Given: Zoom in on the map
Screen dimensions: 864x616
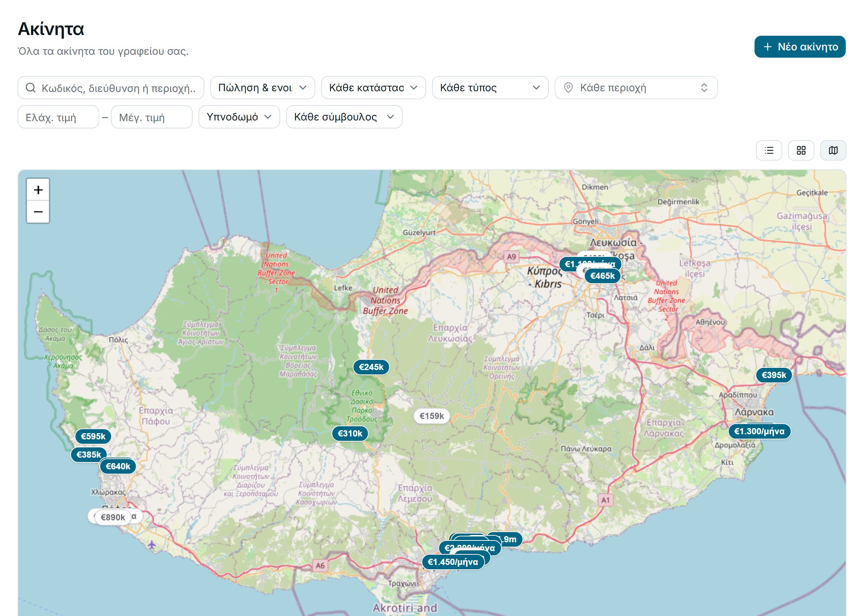Looking at the screenshot, I should [x=38, y=190].
